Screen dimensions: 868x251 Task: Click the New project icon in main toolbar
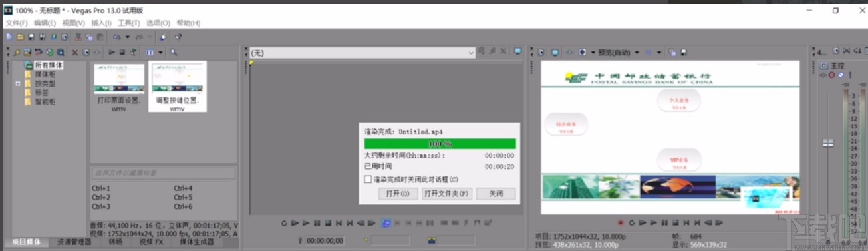click(x=9, y=37)
